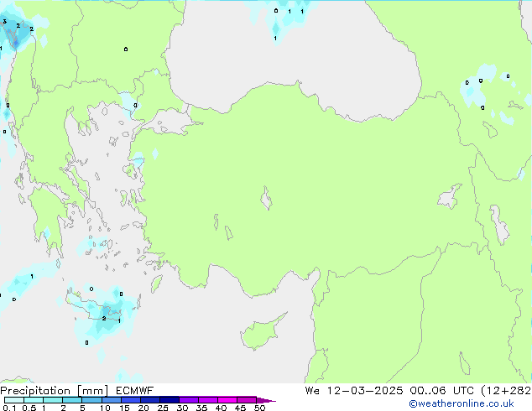
Task: Click the 10–15 mm legend color swatch
Action: point(111,400)
